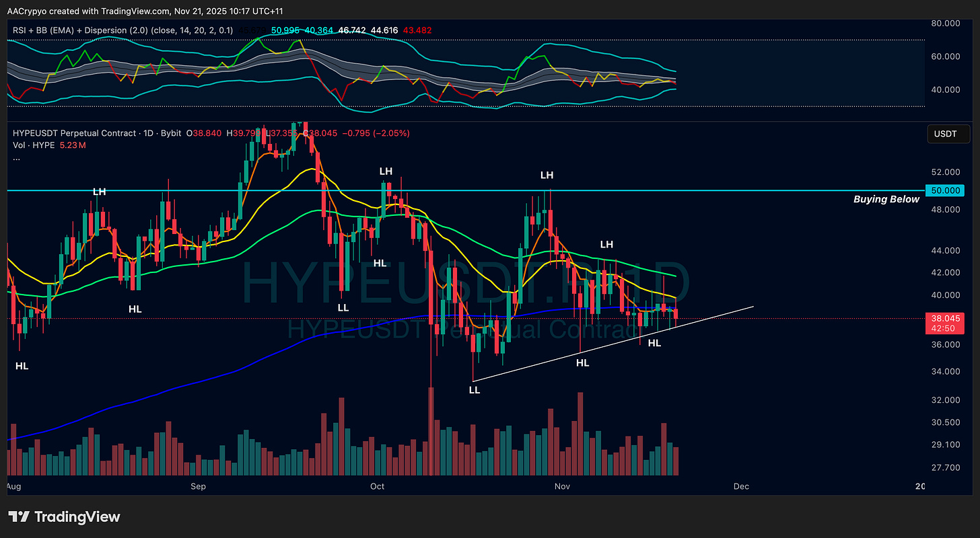Click the RSI value 46.742
The image size is (980, 538).
(x=352, y=30)
